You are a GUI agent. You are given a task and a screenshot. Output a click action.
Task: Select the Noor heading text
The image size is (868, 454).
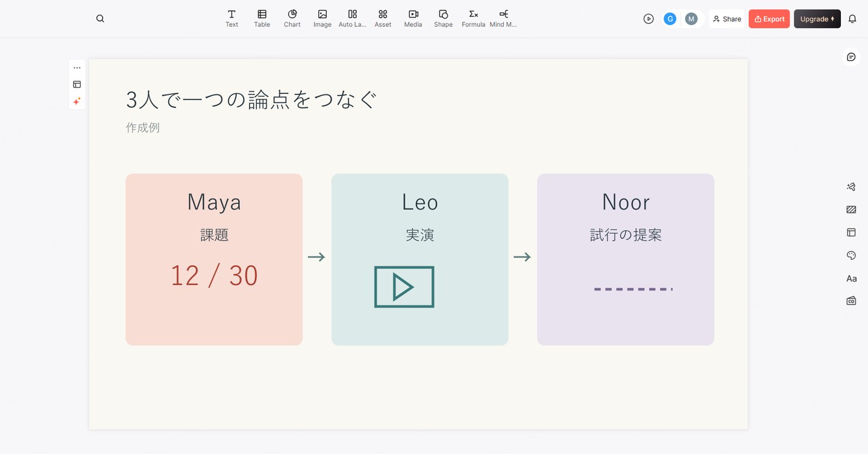(626, 202)
